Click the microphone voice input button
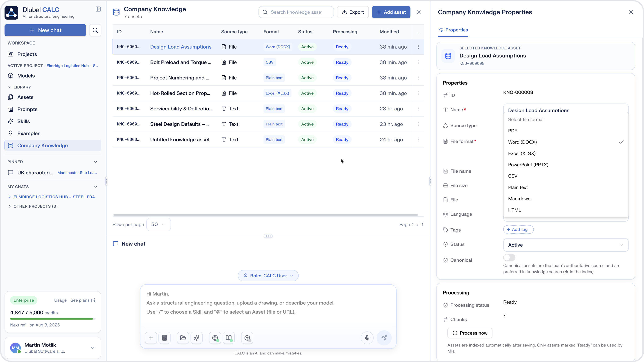 tap(367, 338)
